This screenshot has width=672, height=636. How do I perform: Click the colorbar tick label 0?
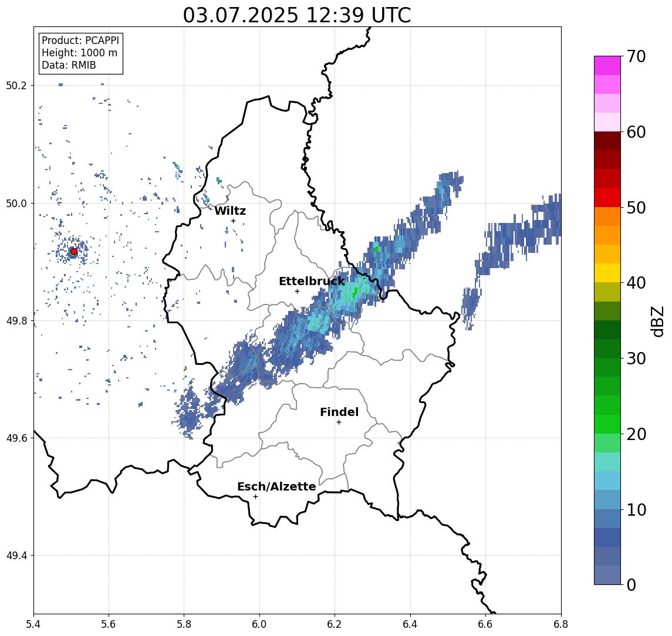point(632,584)
